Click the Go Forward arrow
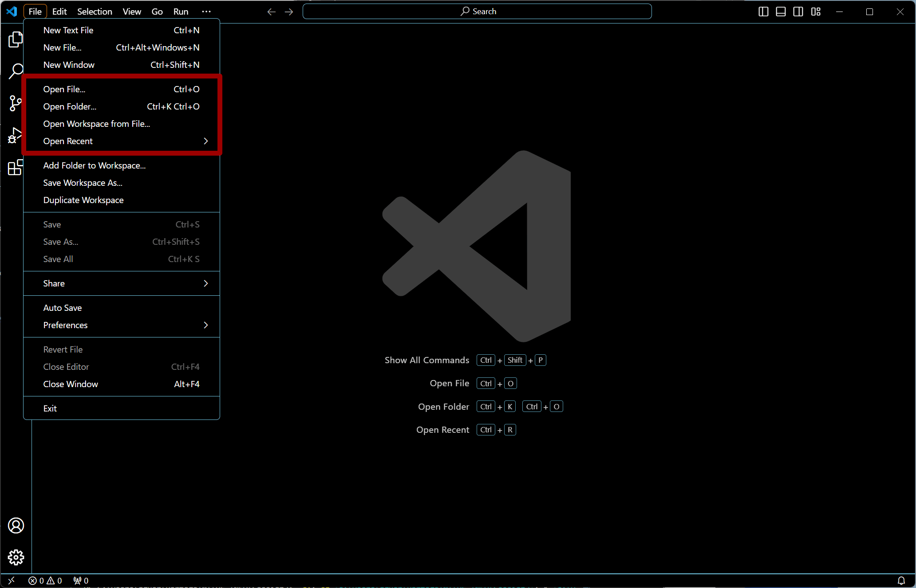Screen dimensions: 916x588 point(289,12)
